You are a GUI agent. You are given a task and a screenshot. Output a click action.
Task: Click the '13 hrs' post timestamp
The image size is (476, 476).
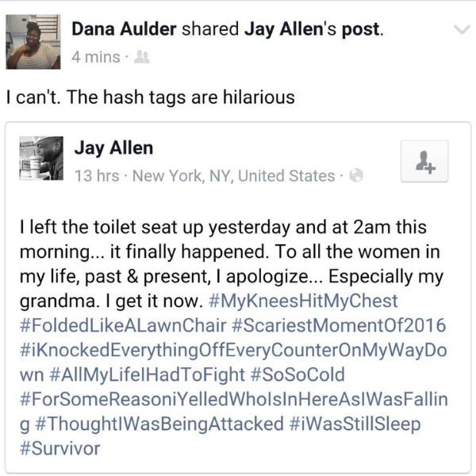[97, 176]
